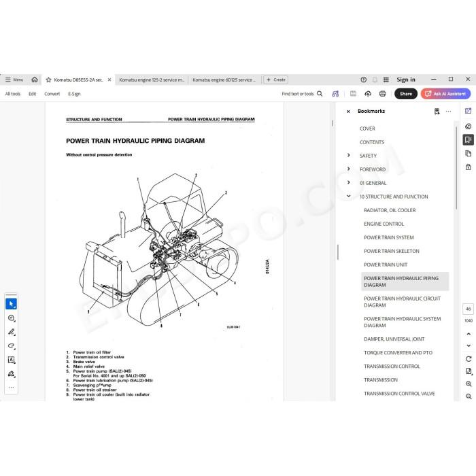
Task: Expand the 01 GENERAL bookmark
Action: point(348,182)
